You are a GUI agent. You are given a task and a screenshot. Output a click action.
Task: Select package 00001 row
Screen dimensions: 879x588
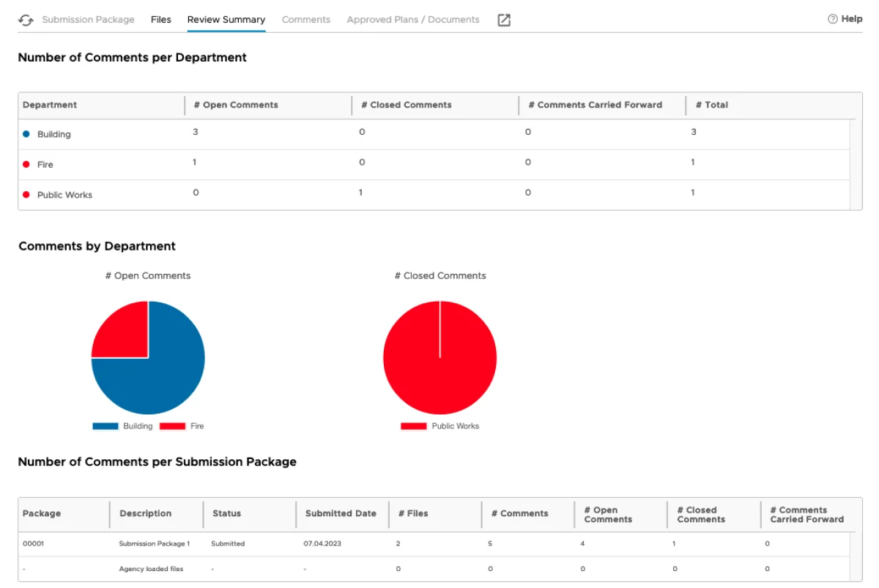point(34,544)
